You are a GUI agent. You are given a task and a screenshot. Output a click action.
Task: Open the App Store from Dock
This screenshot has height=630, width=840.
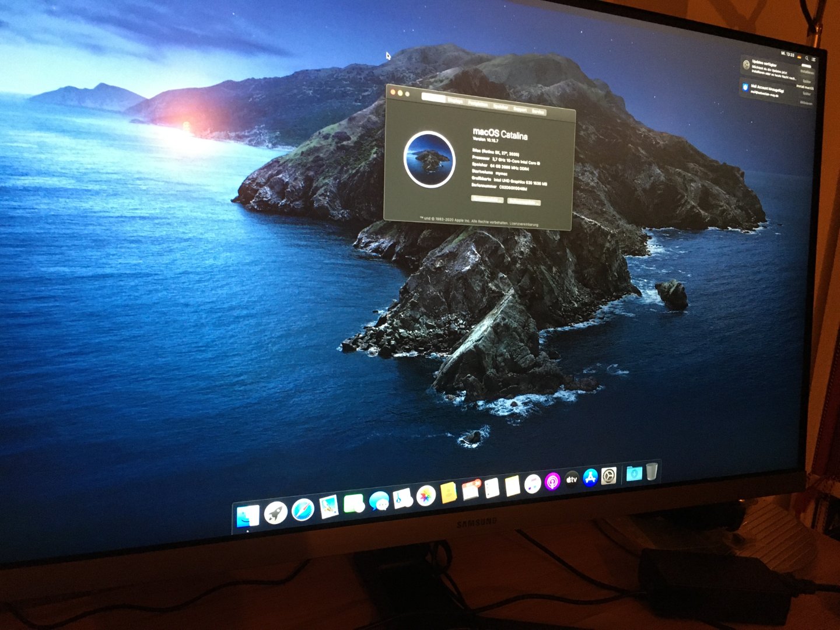tap(590, 477)
